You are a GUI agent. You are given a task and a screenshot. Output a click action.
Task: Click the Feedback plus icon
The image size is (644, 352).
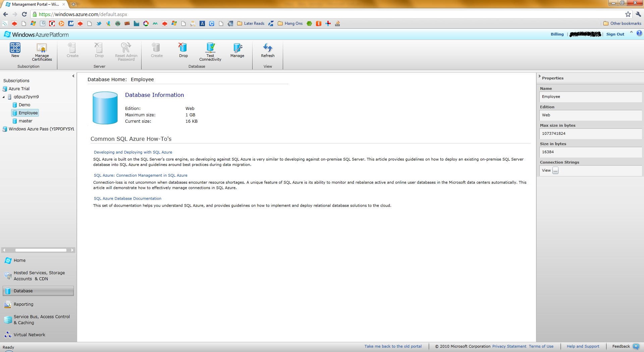[636, 346]
